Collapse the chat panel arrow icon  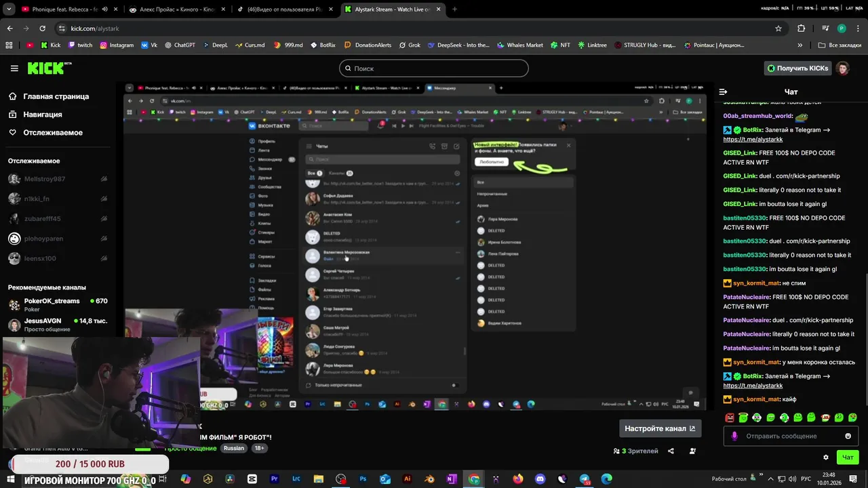coord(723,91)
